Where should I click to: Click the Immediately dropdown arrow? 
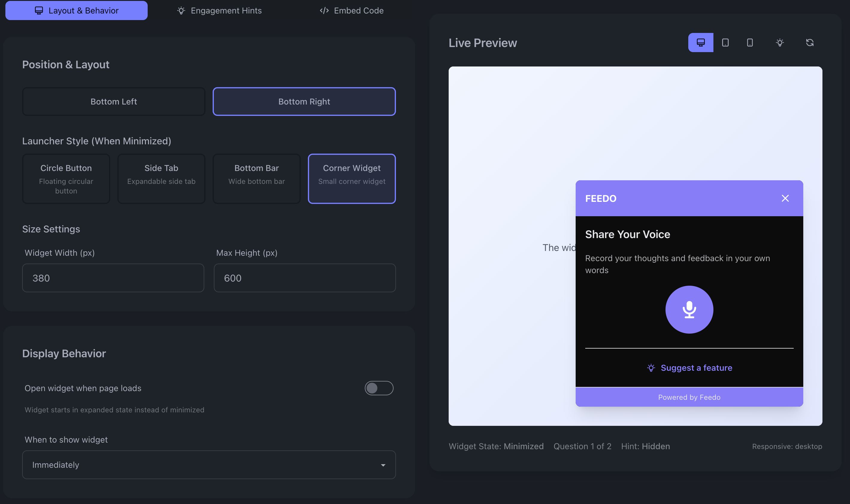[x=383, y=465]
